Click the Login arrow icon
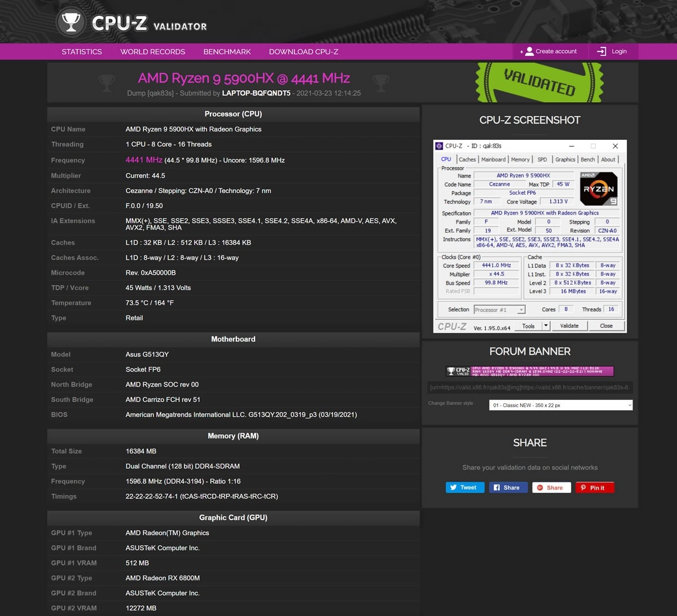Screen dimensions: 677x616 tap(602, 51)
